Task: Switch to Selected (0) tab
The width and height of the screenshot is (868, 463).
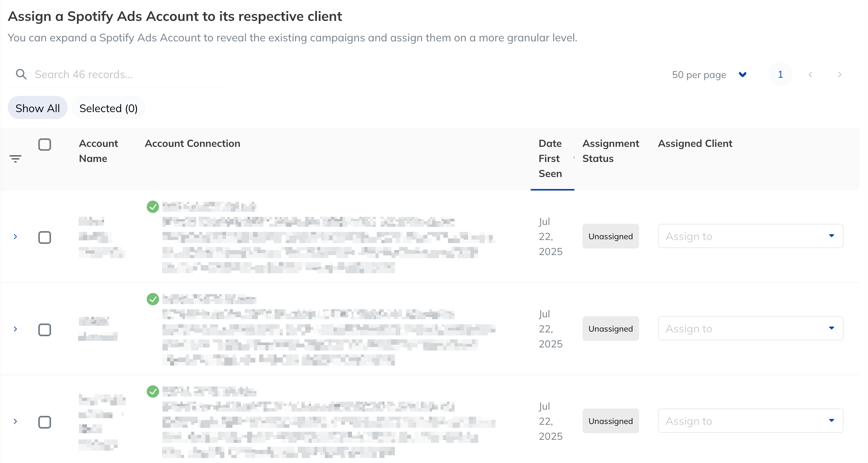Action: click(x=108, y=108)
